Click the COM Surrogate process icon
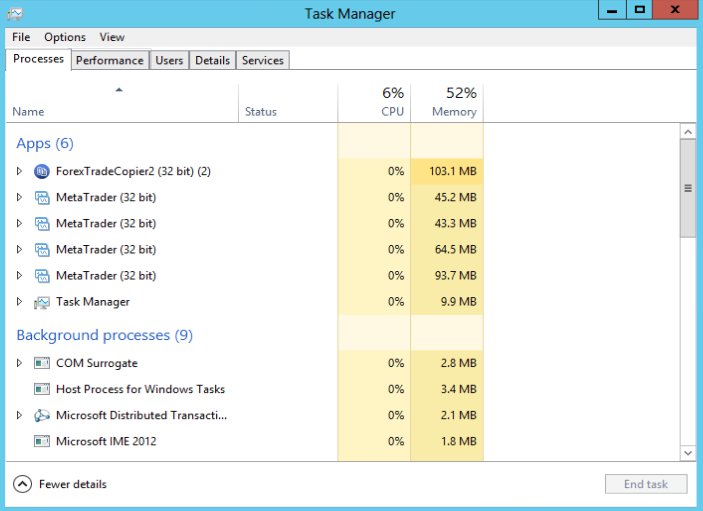Viewport: 703px width, 511px height. tap(42, 363)
